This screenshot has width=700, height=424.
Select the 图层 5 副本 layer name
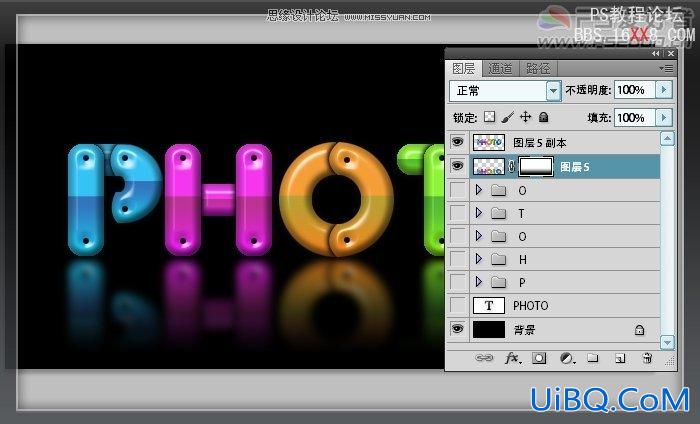(x=540, y=143)
